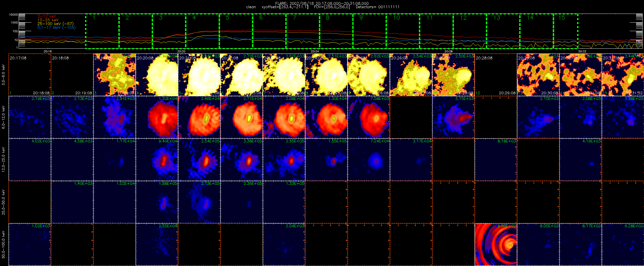Open the 6-12 keV image with peak 7.58E+03
Image resolution: width=644 pixels, height=266 pixels.
click(x=369, y=117)
